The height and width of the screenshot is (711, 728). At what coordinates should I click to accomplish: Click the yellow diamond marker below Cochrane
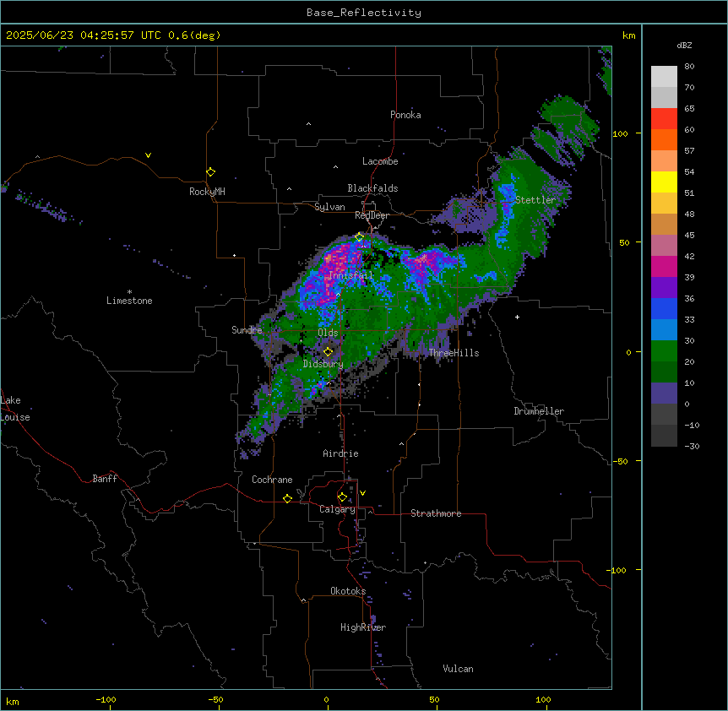(287, 498)
